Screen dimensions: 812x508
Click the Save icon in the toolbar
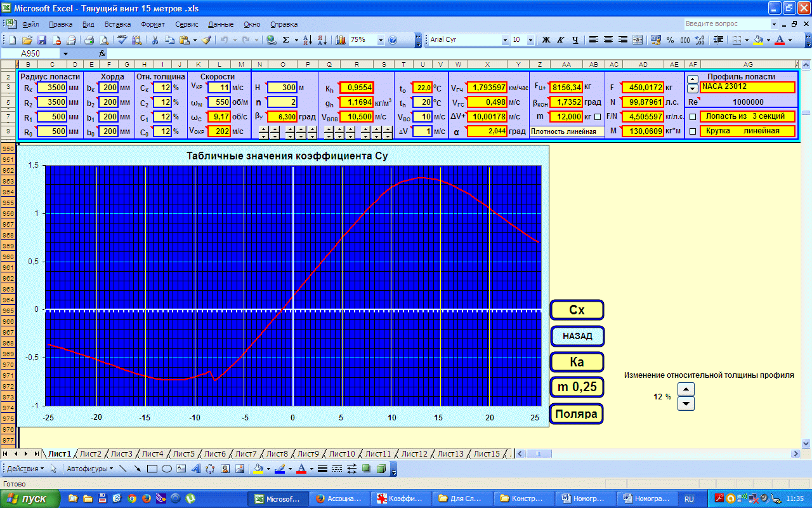point(43,39)
